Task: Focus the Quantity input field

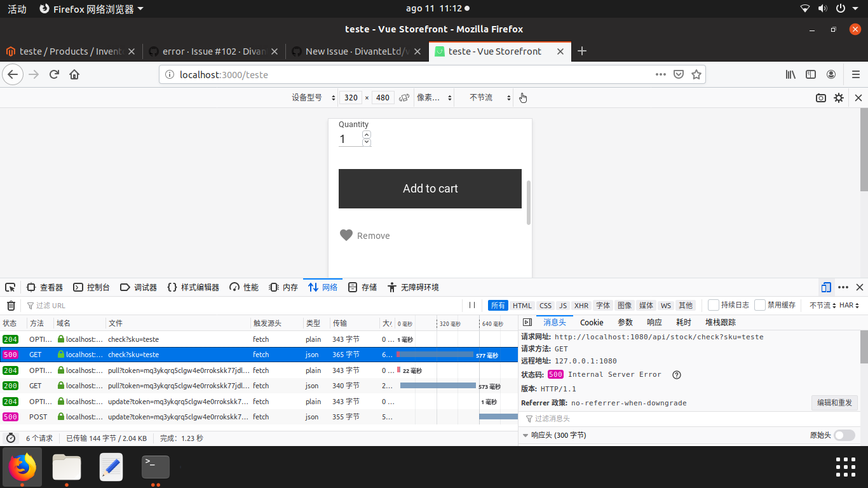Action: (x=351, y=139)
